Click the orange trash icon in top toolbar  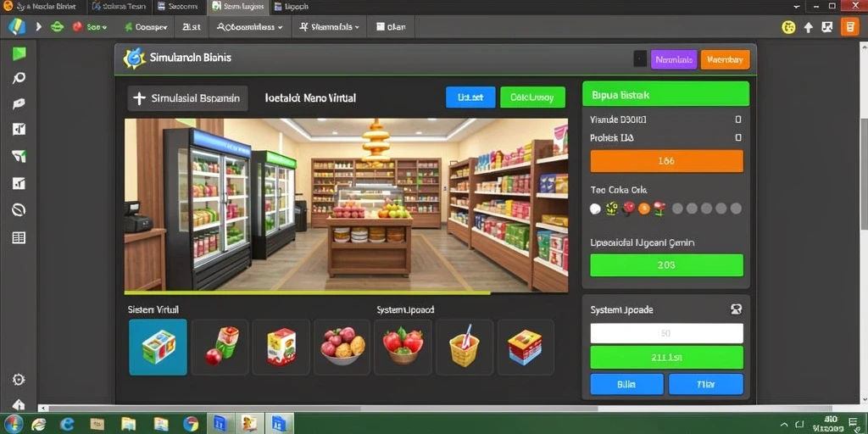coord(849,26)
